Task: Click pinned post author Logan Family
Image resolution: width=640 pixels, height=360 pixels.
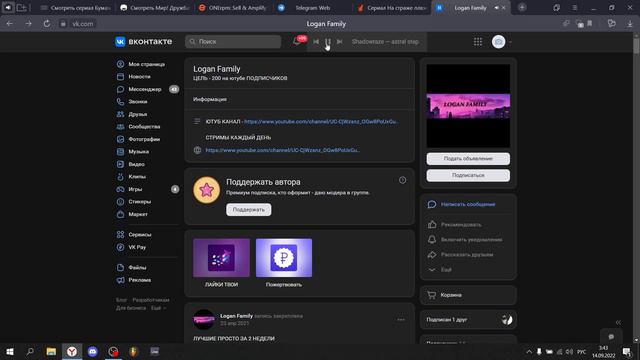Action: (x=236, y=316)
